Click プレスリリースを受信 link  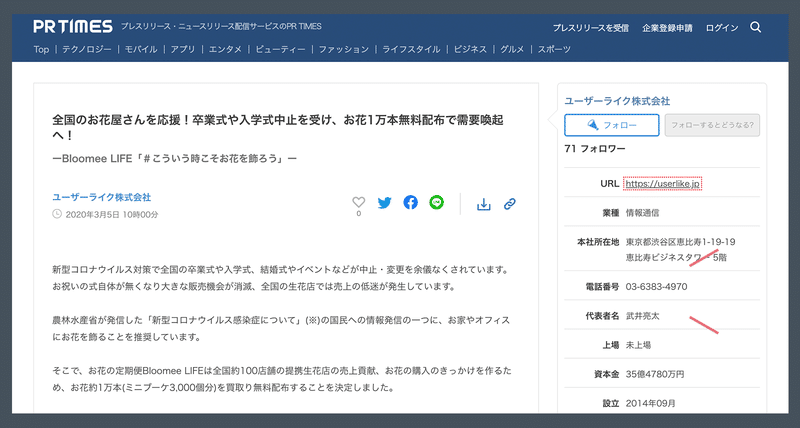pos(591,28)
